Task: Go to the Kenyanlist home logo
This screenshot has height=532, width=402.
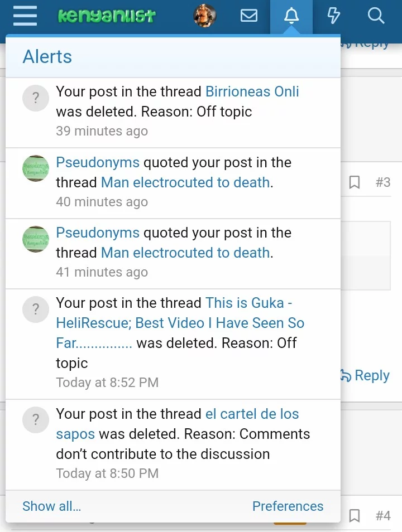Action: tap(107, 16)
